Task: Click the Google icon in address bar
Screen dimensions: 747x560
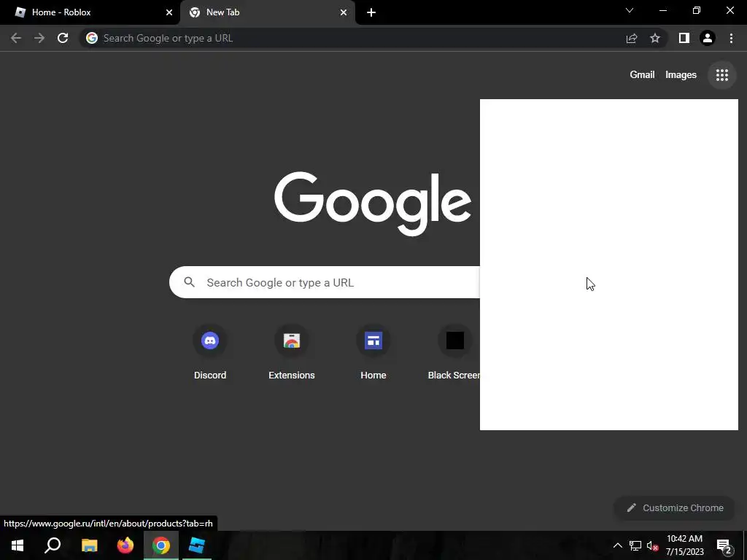Action: click(92, 38)
